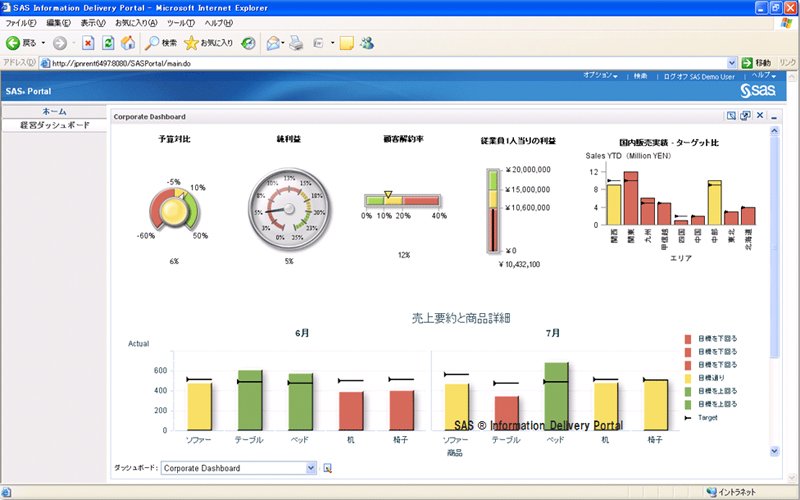The width and height of the screenshot is (800, 500).
Task: Click the status bar page icon
Action: 6,492
